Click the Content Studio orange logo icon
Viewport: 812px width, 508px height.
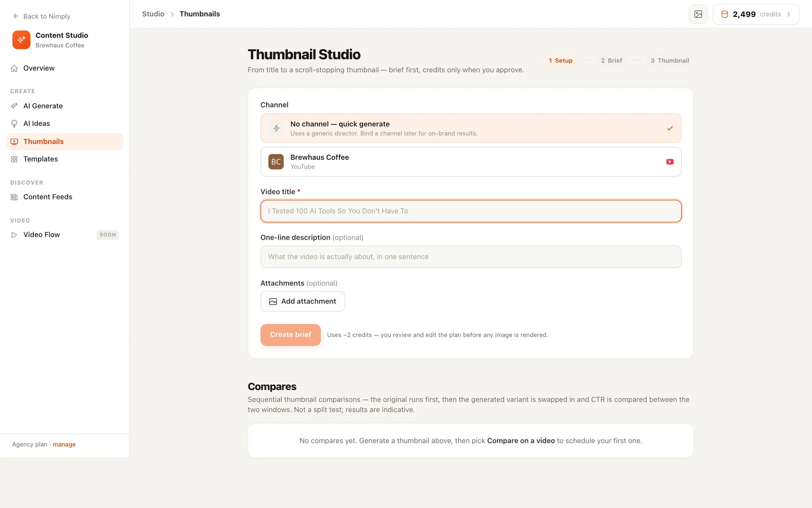[21, 40]
